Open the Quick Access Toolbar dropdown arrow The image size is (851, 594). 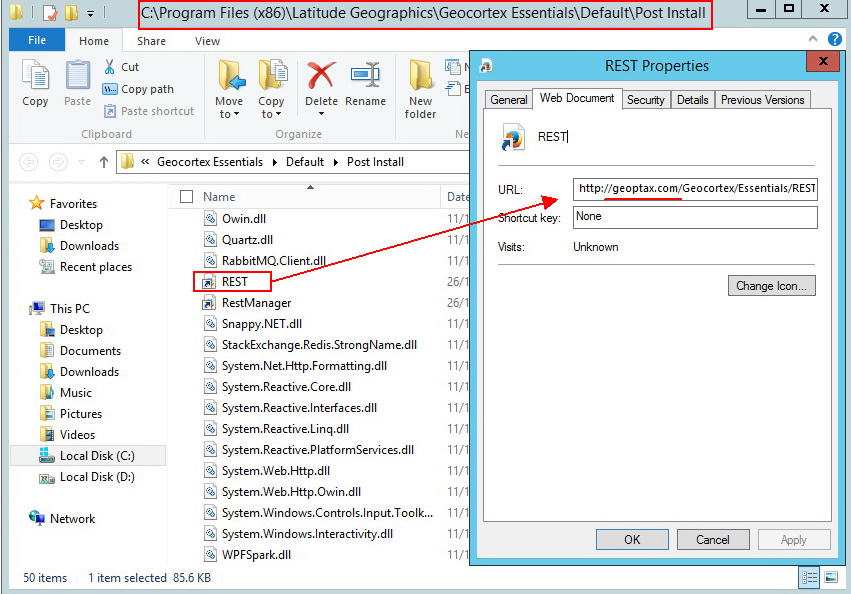coord(91,13)
